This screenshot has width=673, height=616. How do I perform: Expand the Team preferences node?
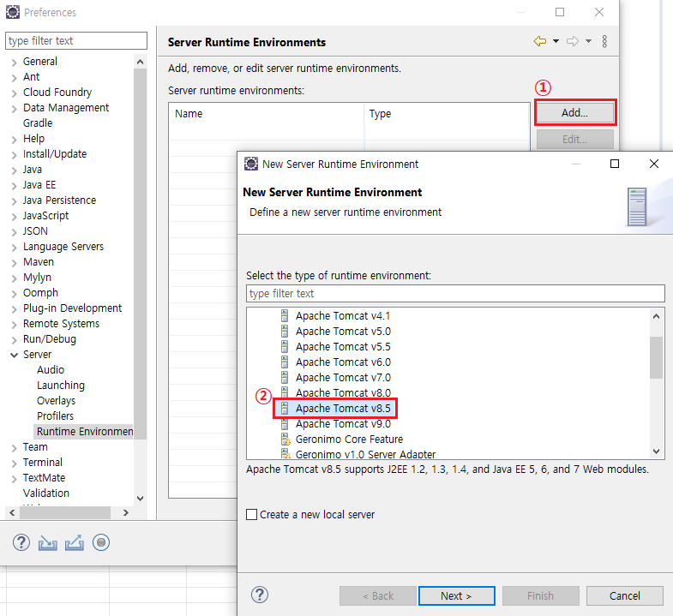click(x=15, y=448)
